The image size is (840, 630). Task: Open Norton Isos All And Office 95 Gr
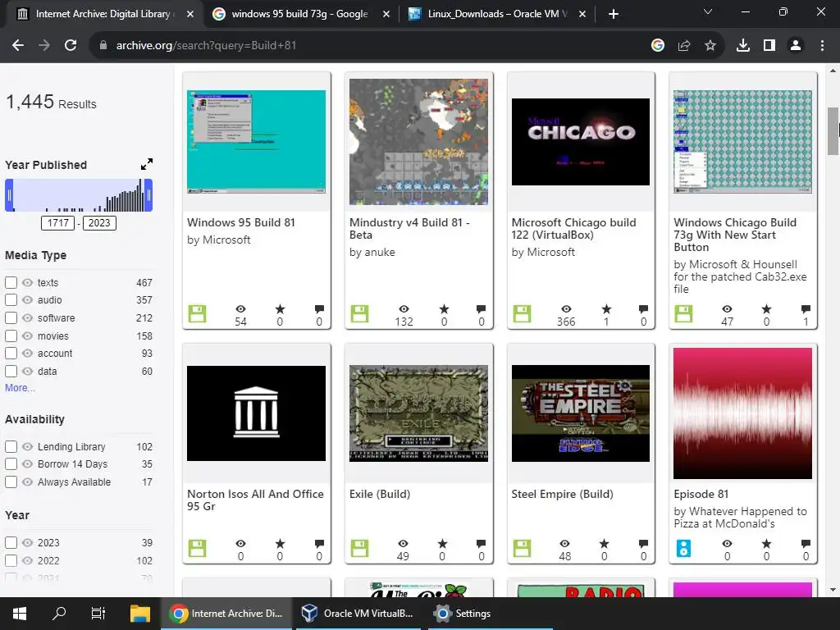(x=255, y=500)
